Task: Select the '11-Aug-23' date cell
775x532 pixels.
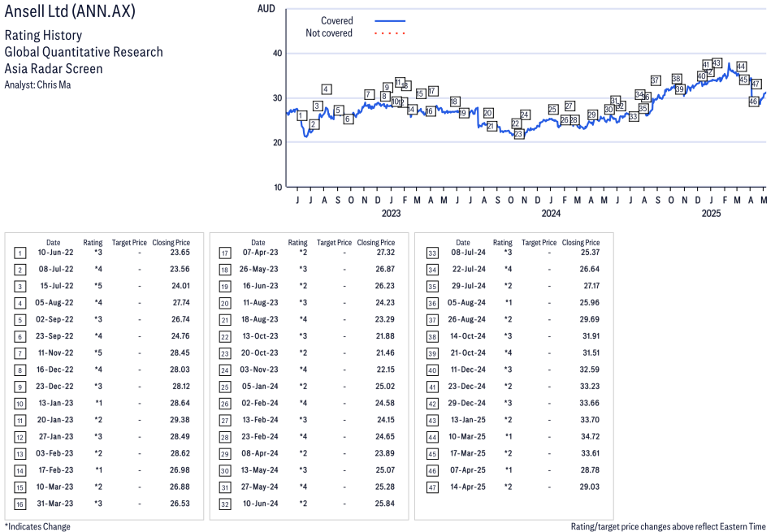Action: [x=261, y=302]
